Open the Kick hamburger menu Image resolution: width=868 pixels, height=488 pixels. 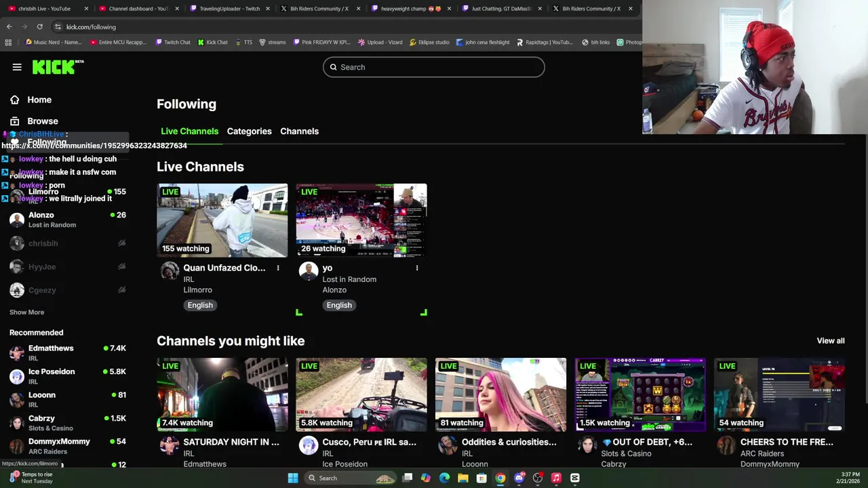17,67
